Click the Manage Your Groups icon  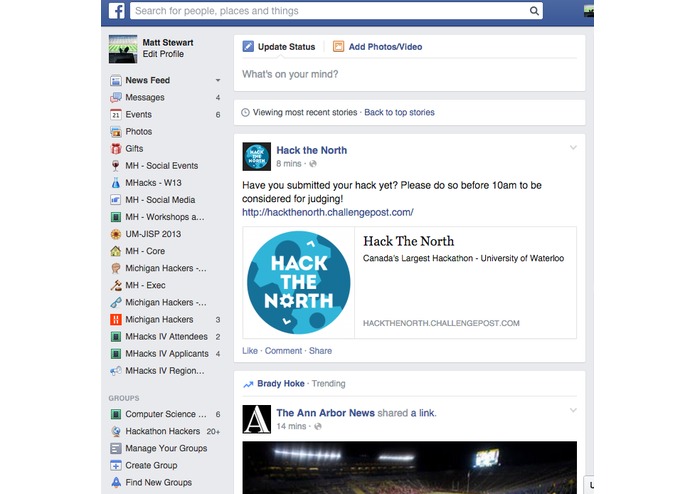[x=116, y=448]
